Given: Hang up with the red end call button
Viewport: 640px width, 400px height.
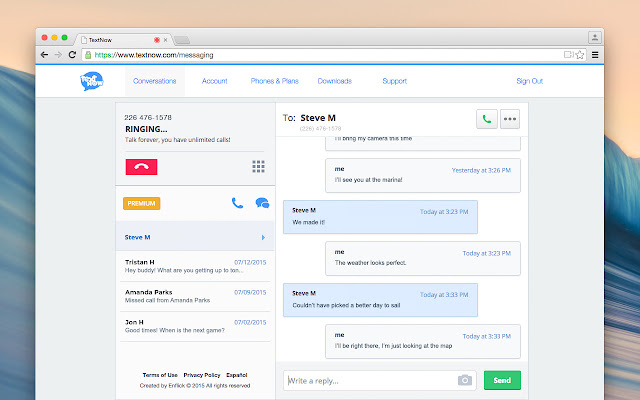Looking at the screenshot, I should click(x=141, y=167).
